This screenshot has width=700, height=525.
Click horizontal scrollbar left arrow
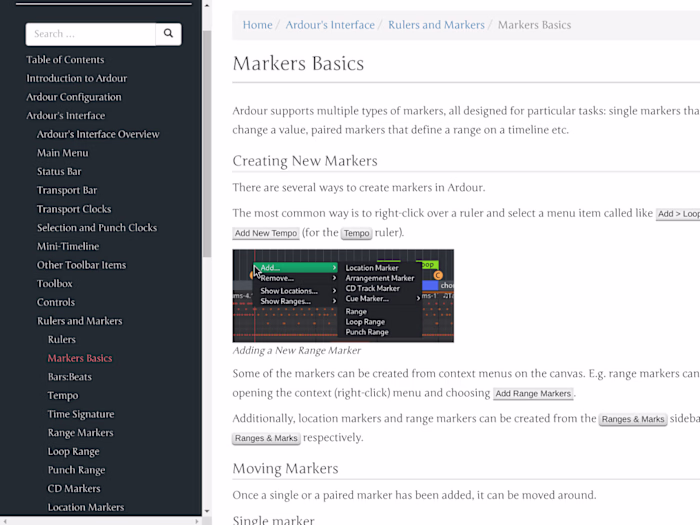click(x=4, y=521)
